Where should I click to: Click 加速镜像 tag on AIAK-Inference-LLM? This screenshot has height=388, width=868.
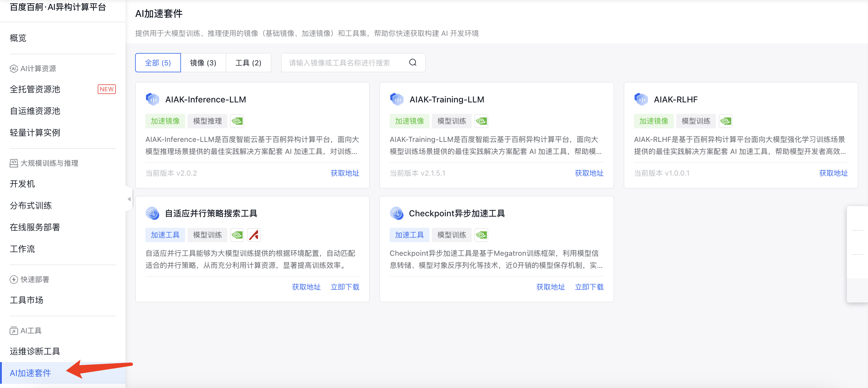pyautogui.click(x=165, y=121)
